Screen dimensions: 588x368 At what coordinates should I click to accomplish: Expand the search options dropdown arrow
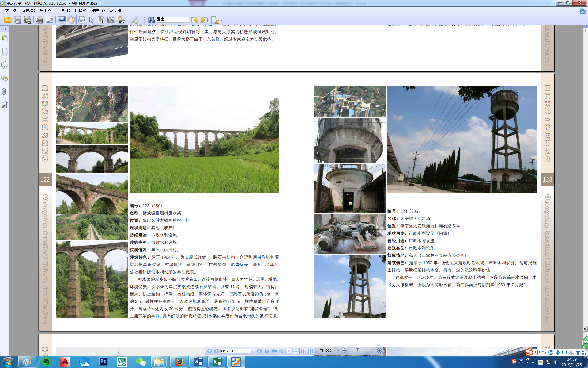tap(221, 20)
